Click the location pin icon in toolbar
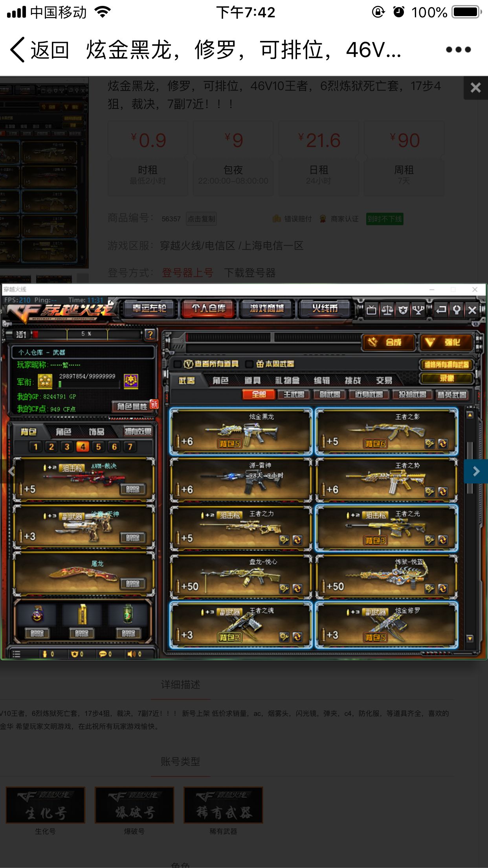Viewport: 488px width, 868px height. [x=457, y=310]
